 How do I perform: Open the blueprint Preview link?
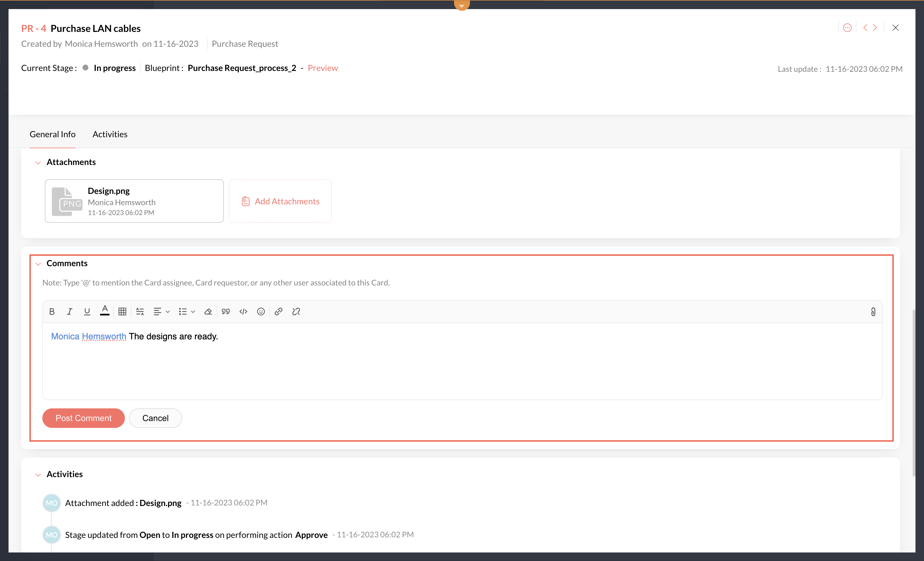coord(323,68)
